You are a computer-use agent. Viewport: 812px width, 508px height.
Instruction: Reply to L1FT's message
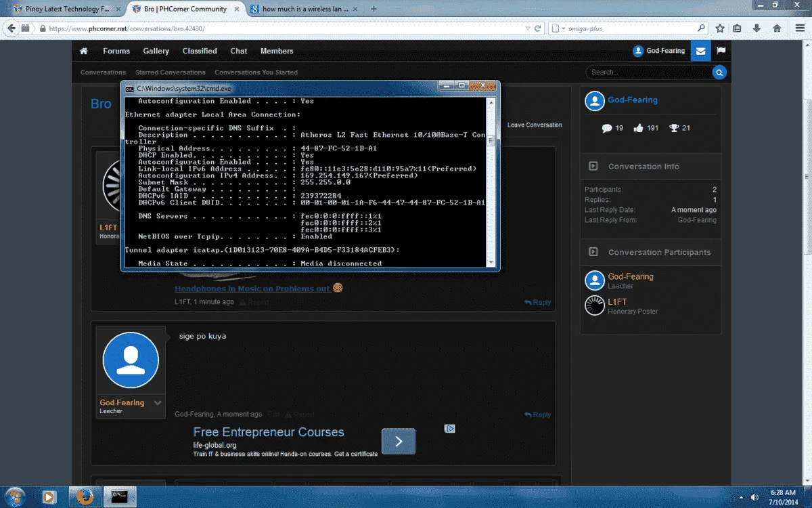pyautogui.click(x=538, y=303)
